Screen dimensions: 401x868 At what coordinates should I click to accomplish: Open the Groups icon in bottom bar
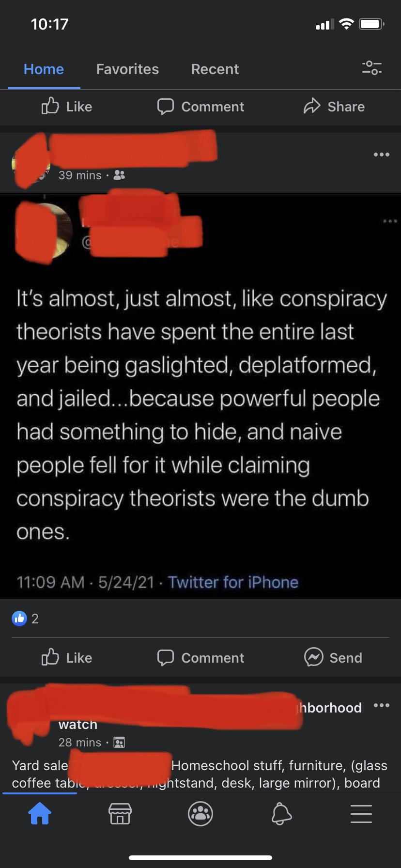(x=200, y=813)
